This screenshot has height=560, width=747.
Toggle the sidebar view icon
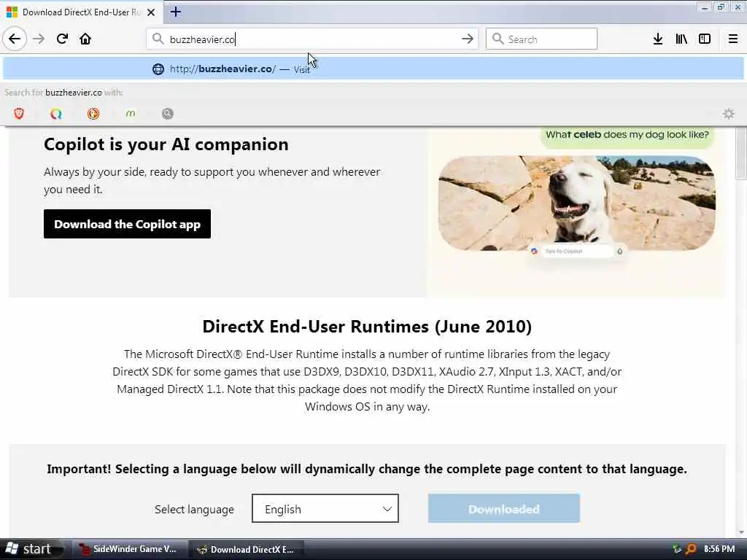[x=705, y=39]
